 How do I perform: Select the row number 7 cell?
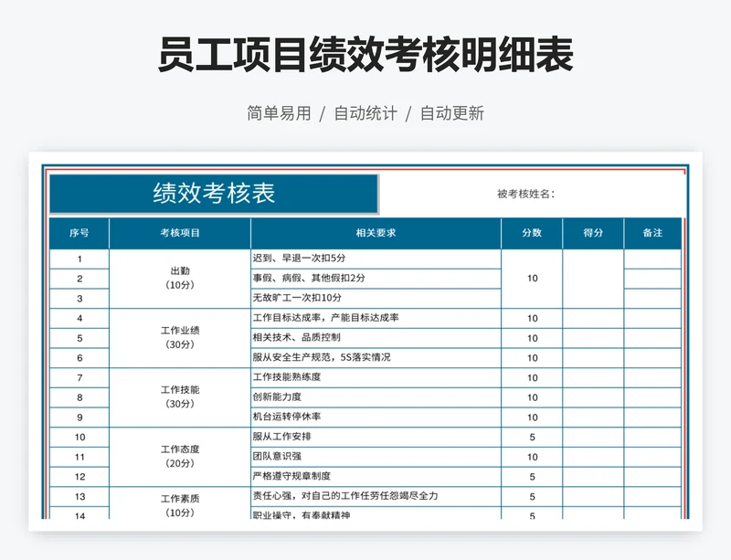tap(79, 377)
